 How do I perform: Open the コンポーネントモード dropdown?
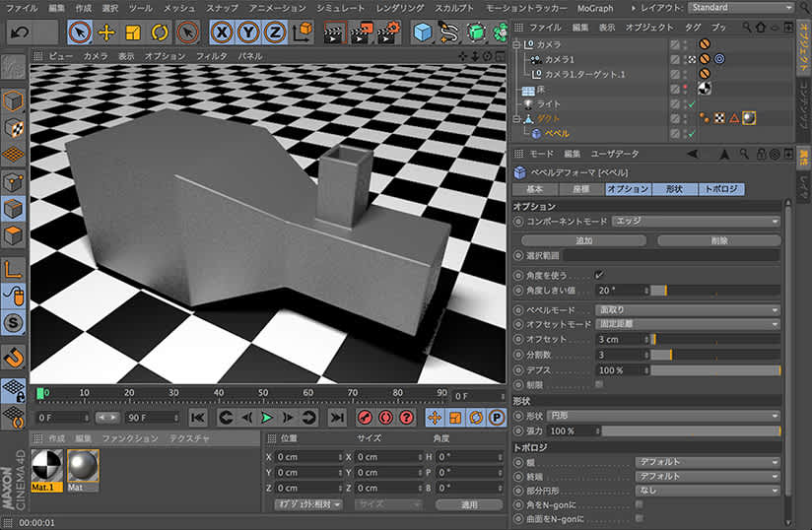pyautogui.click(x=696, y=222)
